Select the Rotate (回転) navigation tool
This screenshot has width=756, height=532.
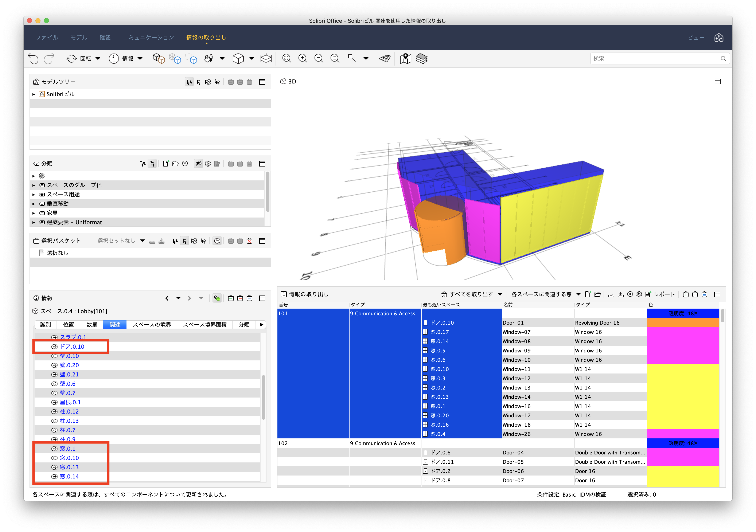(x=79, y=59)
